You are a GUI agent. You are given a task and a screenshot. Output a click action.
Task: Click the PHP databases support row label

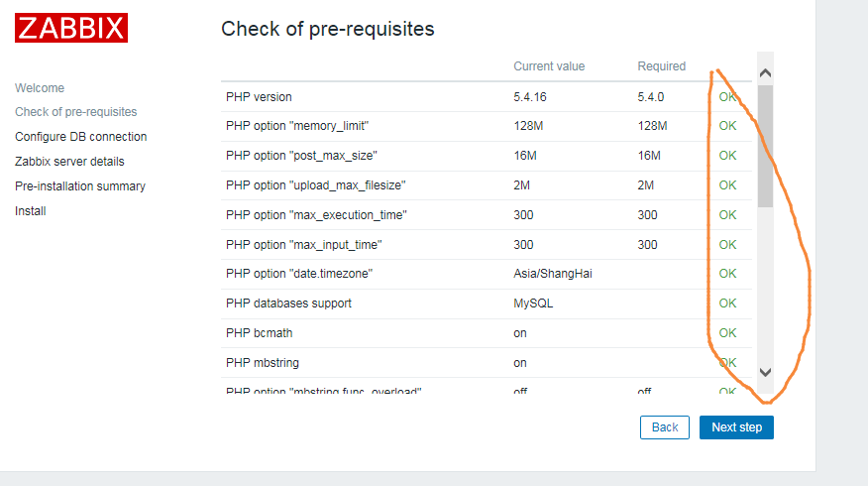288,304
